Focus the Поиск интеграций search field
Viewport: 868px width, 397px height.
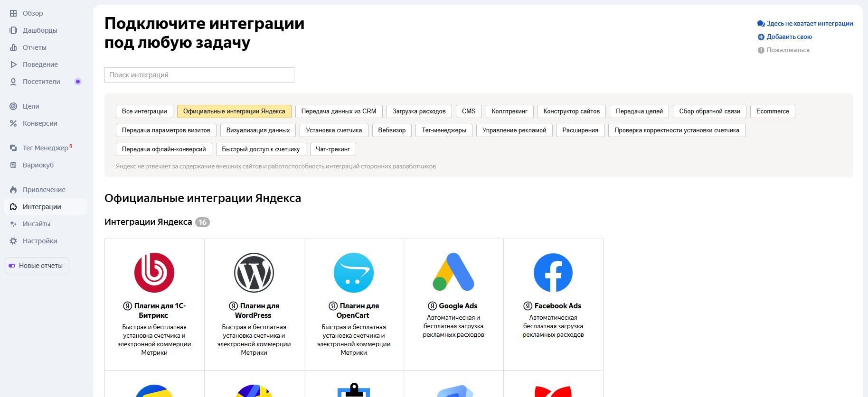(x=199, y=75)
